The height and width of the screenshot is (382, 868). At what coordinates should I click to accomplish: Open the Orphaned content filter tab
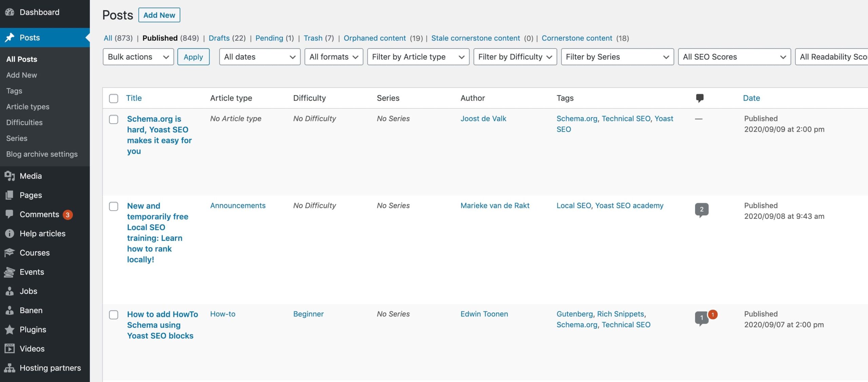point(375,38)
